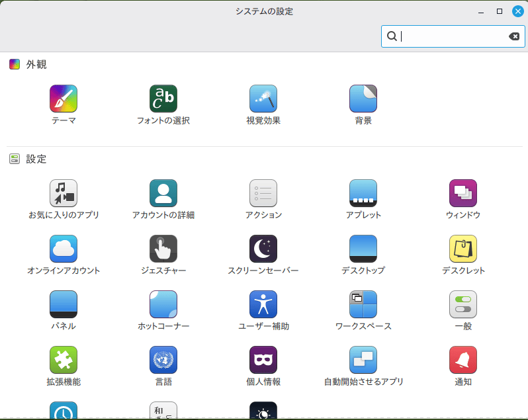Click the システムの設定 window title
This screenshot has height=420, width=528.
[x=265, y=11]
